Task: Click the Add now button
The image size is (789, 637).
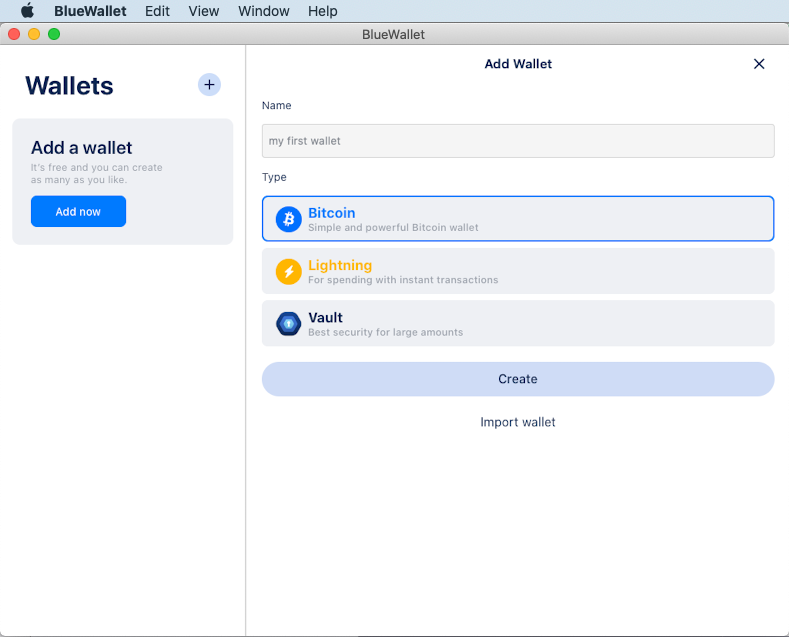Action: pyautogui.click(x=78, y=211)
